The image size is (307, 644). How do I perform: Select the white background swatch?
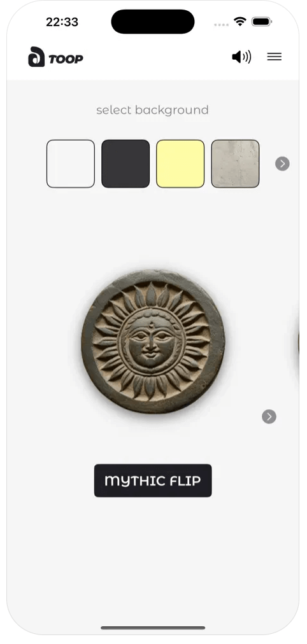tap(71, 164)
